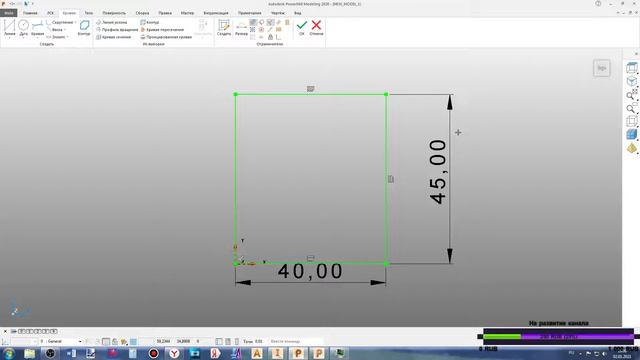640x360 pixels.
Task: Click the tolerance value field in status bar
Action: [x=259, y=341]
